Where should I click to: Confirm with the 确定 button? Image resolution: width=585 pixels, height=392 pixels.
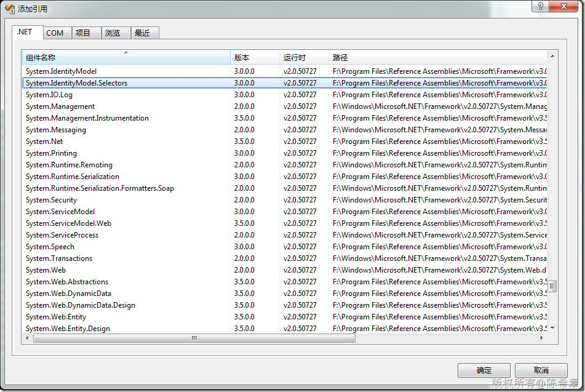(484, 370)
